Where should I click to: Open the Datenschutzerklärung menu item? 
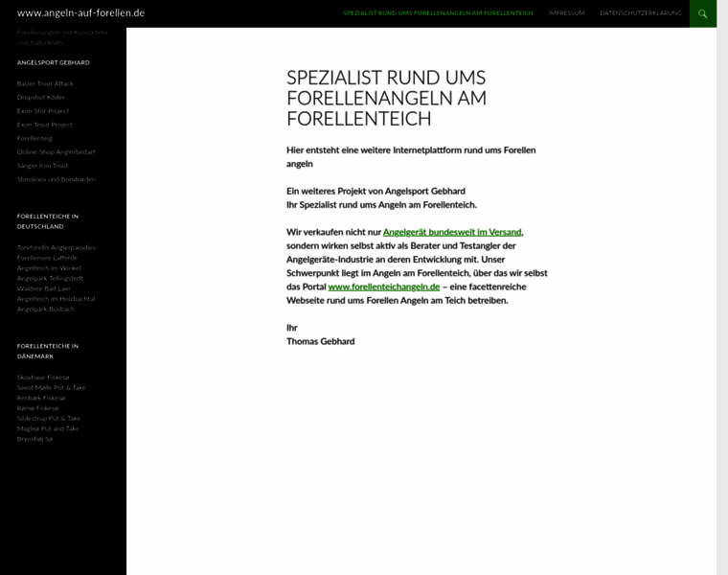(x=641, y=13)
